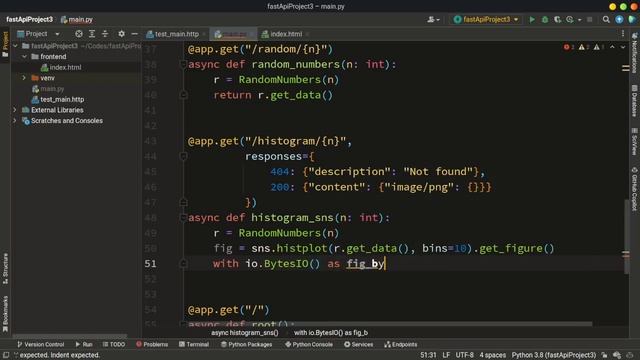640x360 pixels.
Task: Stop the running process square icon
Action: [589, 20]
